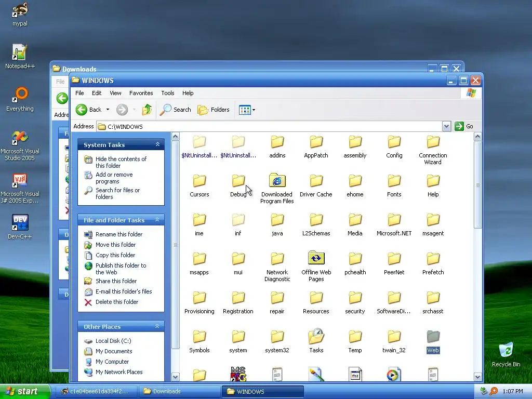
Task: Expand the Address bar dropdown arrow
Action: tap(446, 126)
